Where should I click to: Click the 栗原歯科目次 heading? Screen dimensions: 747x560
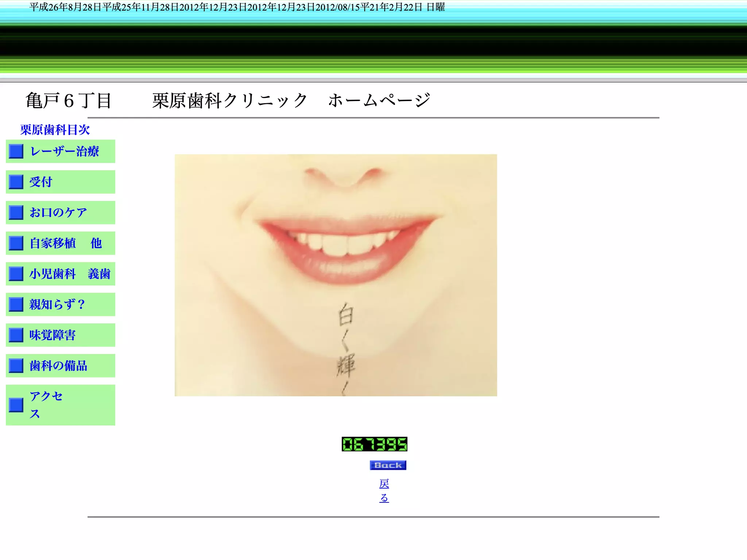tap(55, 130)
